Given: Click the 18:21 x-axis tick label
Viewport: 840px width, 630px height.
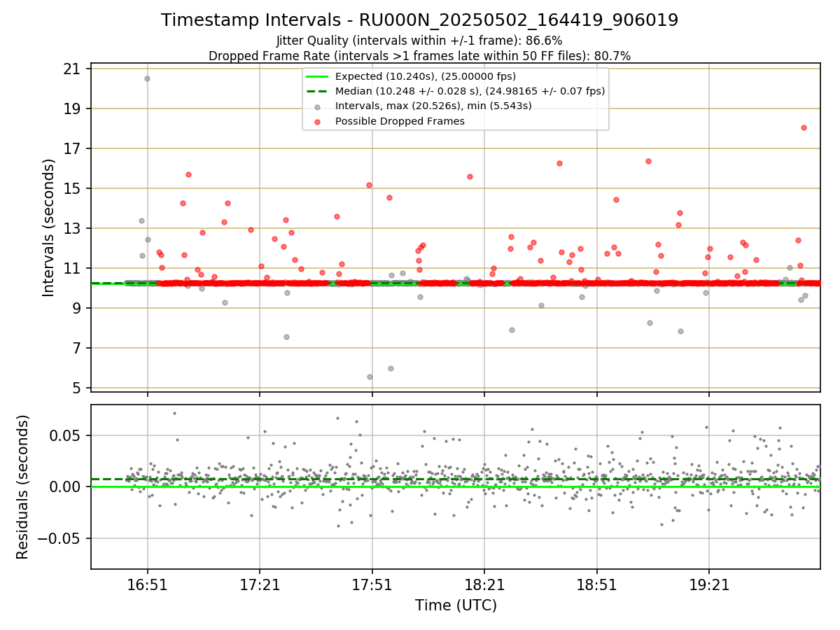Looking at the screenshot, I should 484,584.
